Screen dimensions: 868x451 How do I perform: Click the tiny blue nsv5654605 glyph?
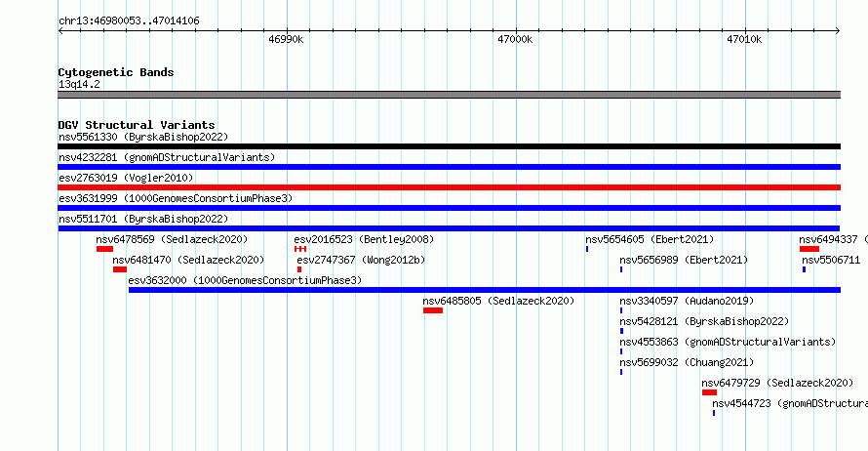587,249
